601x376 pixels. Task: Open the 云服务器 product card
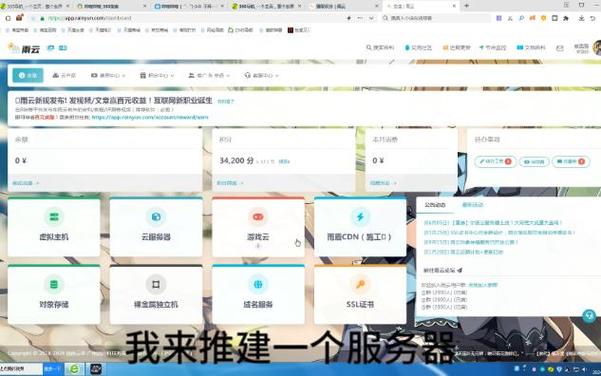[156, 227]
